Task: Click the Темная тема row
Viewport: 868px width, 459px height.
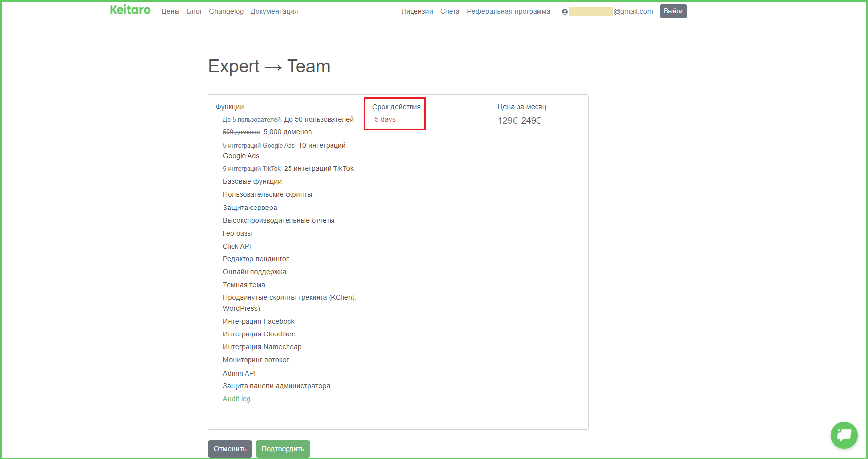Action: tap(244, 285)
